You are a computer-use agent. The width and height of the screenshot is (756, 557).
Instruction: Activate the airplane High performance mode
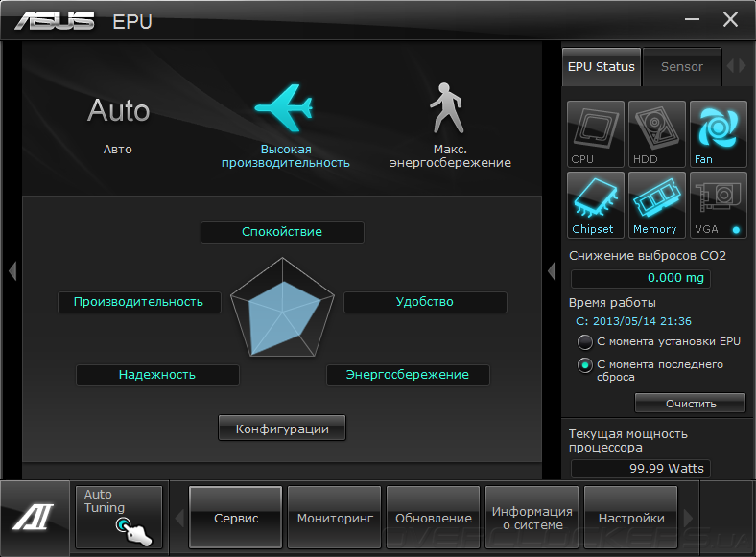pyautogui.click(x=286, y=127)
